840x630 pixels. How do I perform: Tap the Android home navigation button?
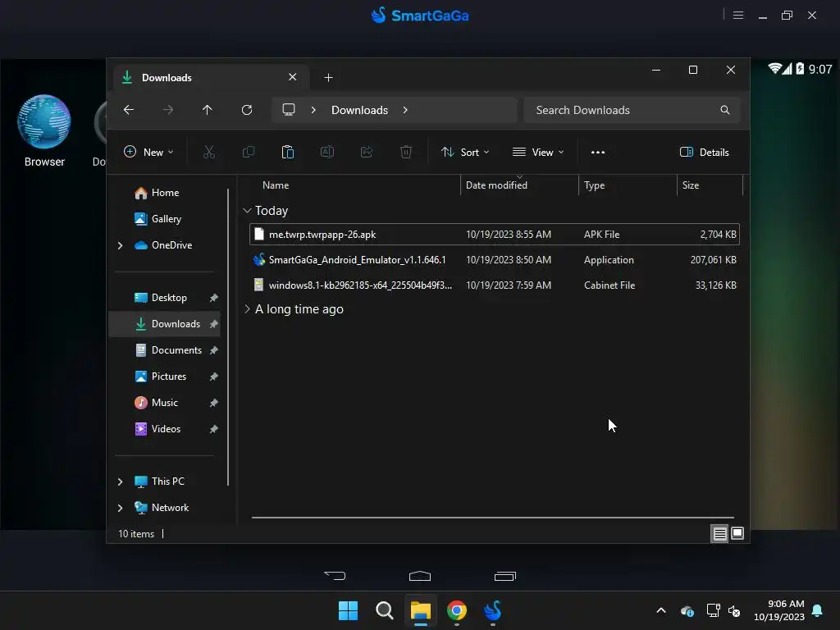click(x=420, y=576)
